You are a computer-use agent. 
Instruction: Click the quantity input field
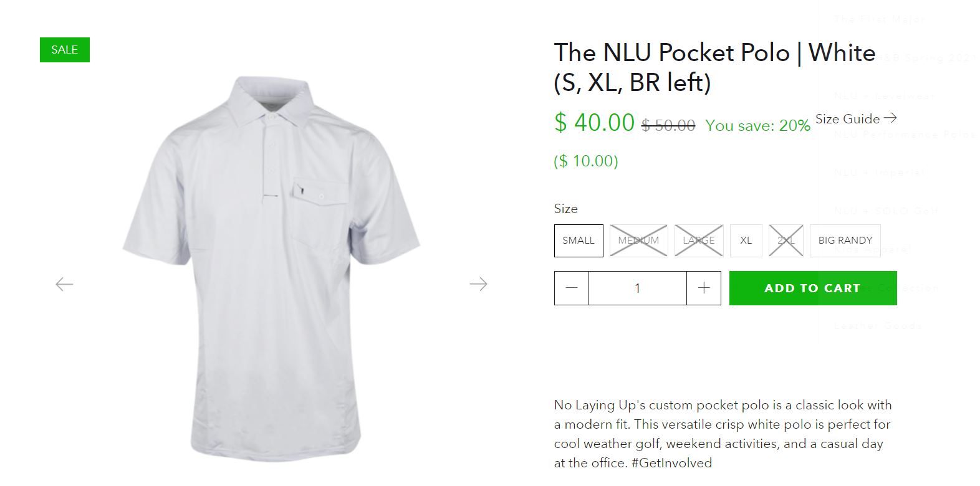(x=637, y=288)
